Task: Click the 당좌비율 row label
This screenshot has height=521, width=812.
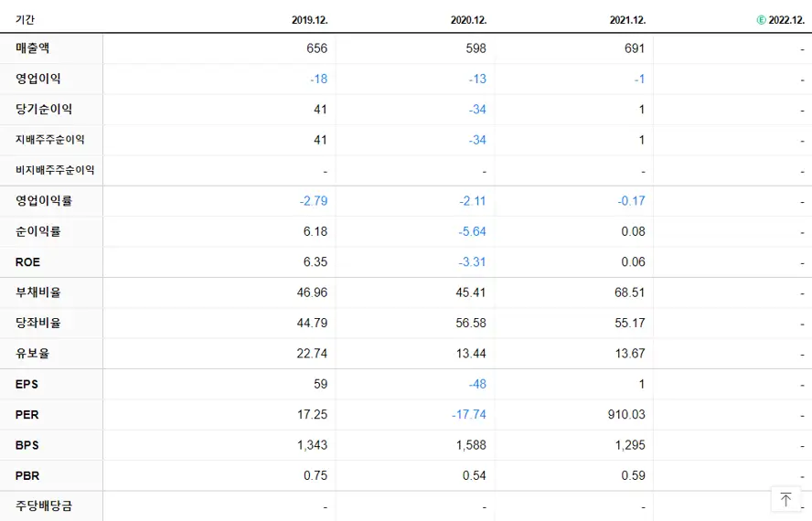Action: (38, 324)
